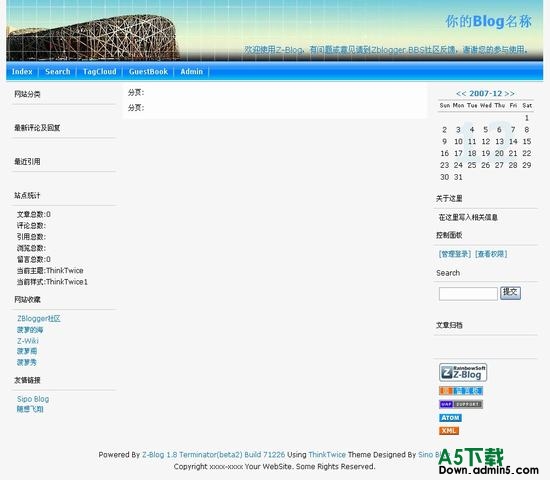Select 文章总数:0 statistic line
This screenshot has height=480, width=550.
click(x=34, y=214)
